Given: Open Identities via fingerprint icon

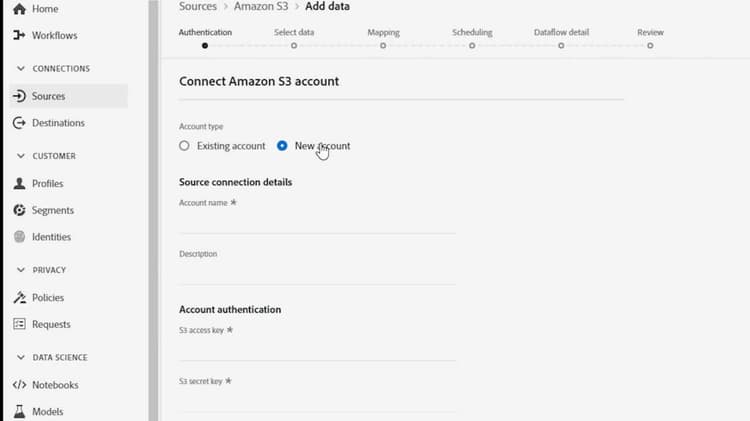Looking at the screenshot, I should (x=20, y=237).
